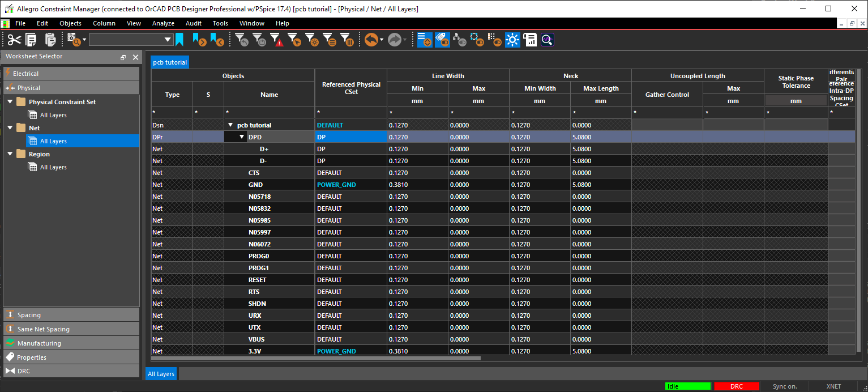Image resolution: width=868 pixels, height=392 pixels.
Task: Open the Analyze menu
Action: click(163, 23)
